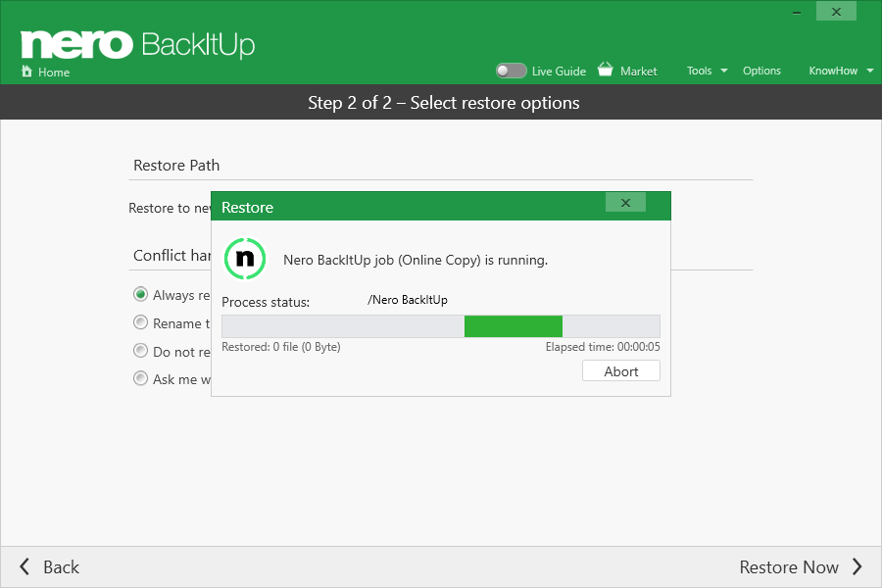Image resolution: width=882 pixels, height=588 pixels.
Task: Expand the Tools dropdown arrow
Action: pos(724,71)
